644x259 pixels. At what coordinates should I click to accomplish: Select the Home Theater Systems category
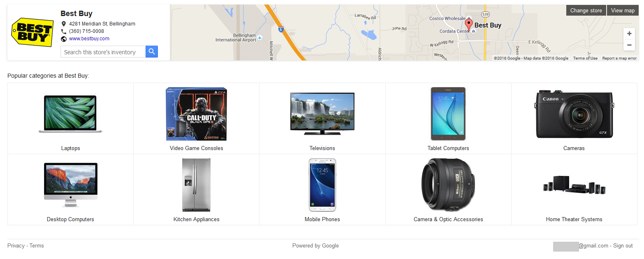(x=574, y=190)
